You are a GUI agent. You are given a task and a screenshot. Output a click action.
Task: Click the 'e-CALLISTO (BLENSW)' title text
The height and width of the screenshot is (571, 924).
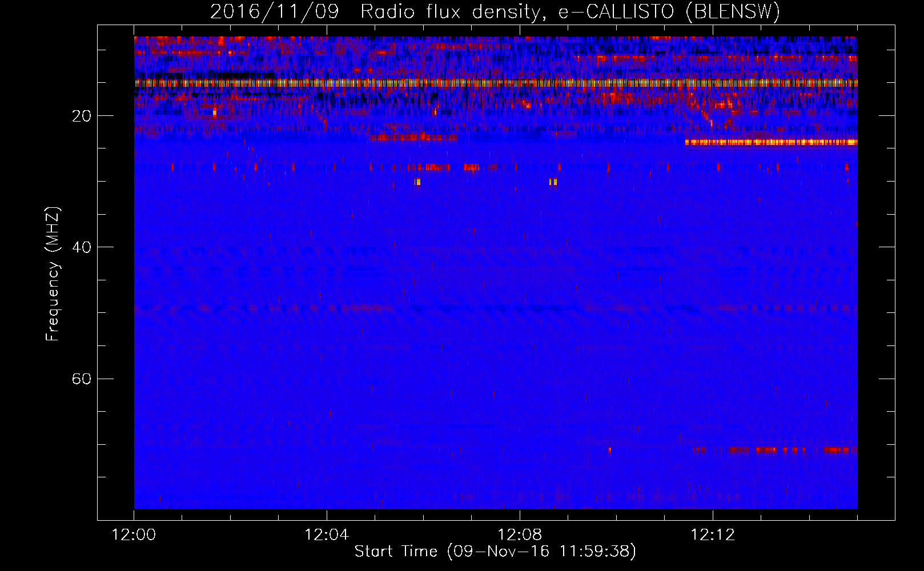(x=669, y=11)
